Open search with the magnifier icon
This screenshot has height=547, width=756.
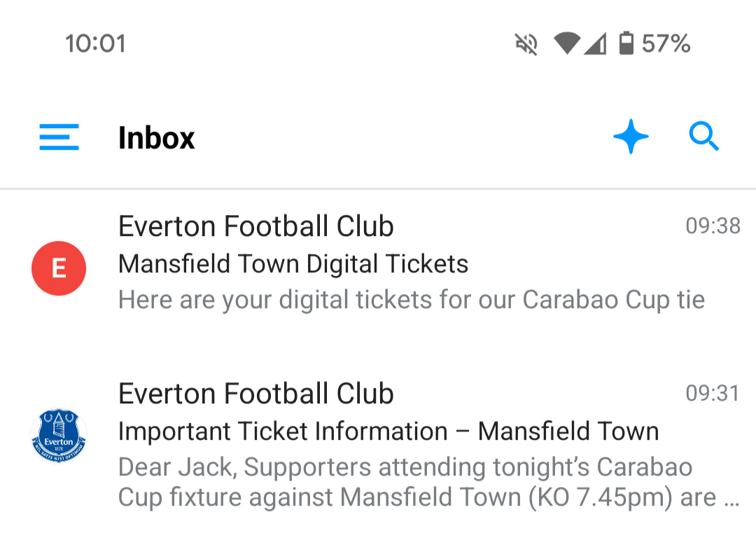pos(703,137)
